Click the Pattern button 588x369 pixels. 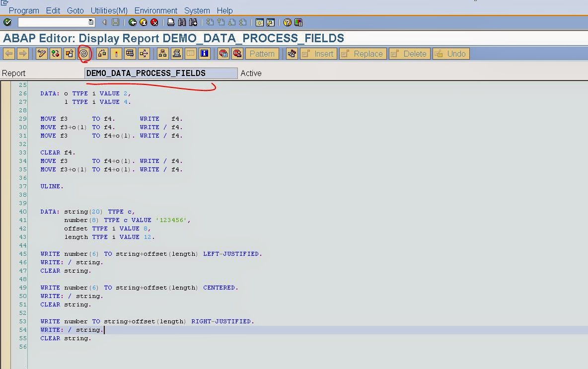pyautogui.click(x=262, y=53)
